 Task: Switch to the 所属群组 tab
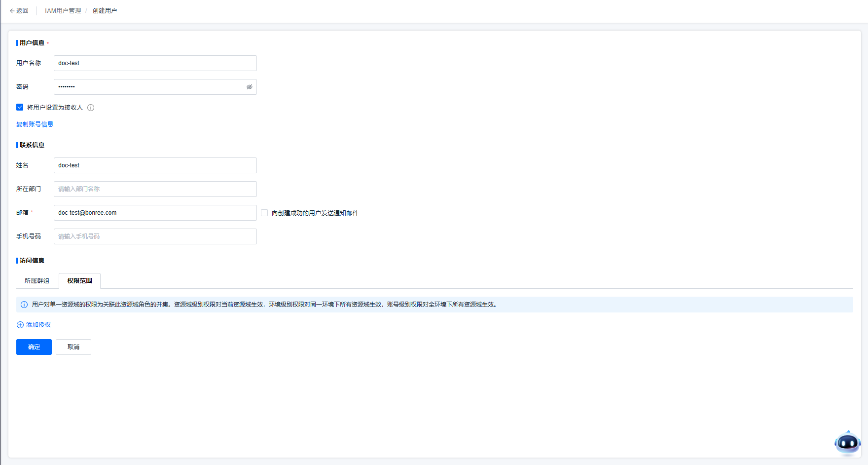point(37,281)
